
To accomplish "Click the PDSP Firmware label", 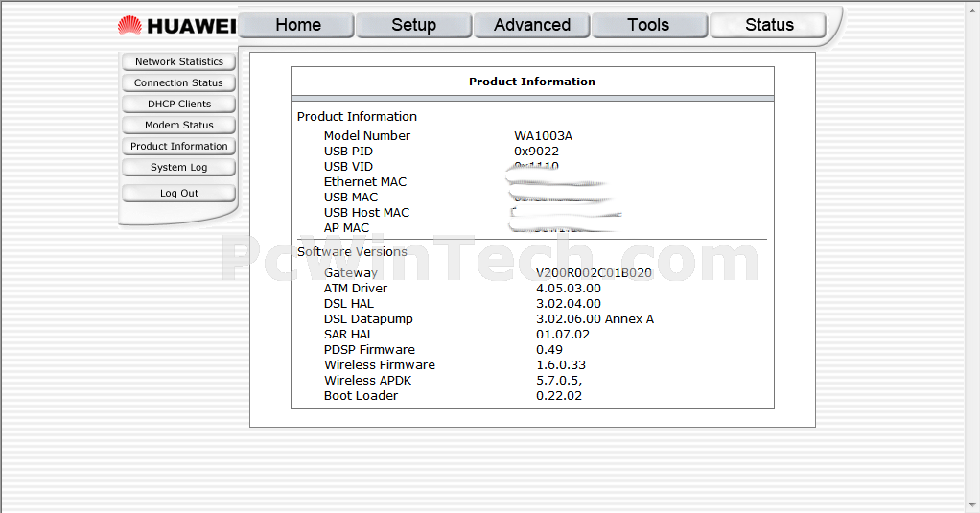I will 369,350.
